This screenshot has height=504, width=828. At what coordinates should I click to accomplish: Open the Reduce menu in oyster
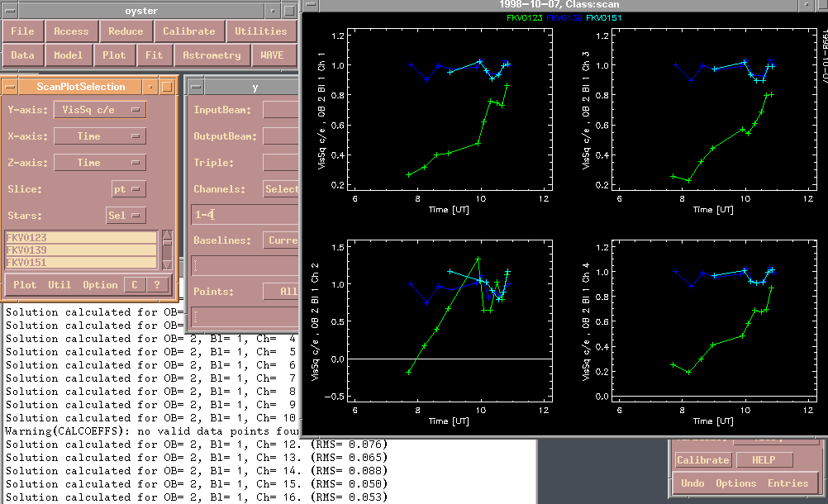pyautogui.click(x=126, y=31)
